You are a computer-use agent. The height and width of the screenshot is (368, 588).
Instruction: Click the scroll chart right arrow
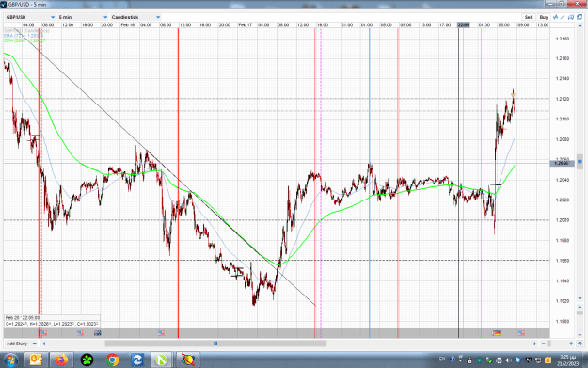pos(535,344)
